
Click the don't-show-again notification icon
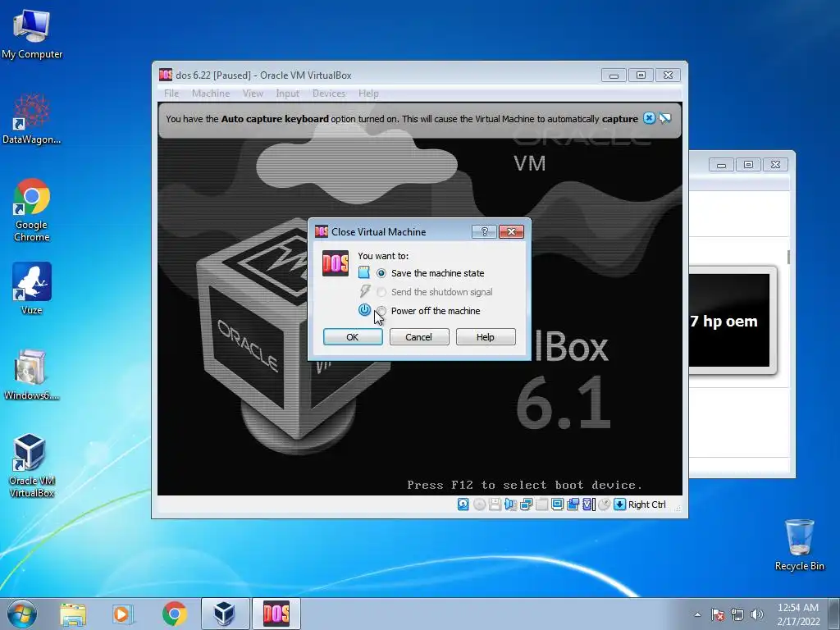[664, 118]
